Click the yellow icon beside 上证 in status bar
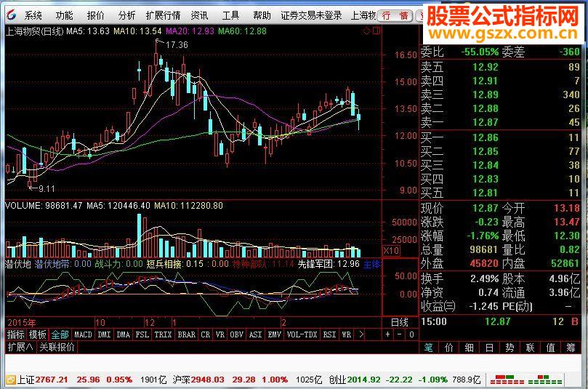Viewport: 588px width, 389px height. coord(11,380)
